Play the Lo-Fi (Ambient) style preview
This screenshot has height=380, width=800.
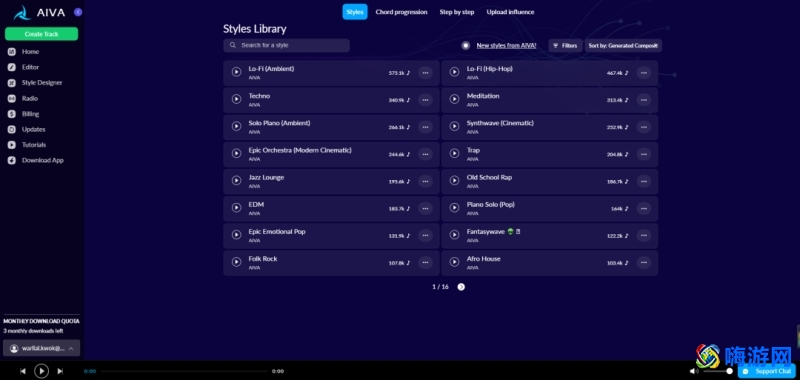tap(236, 72)
